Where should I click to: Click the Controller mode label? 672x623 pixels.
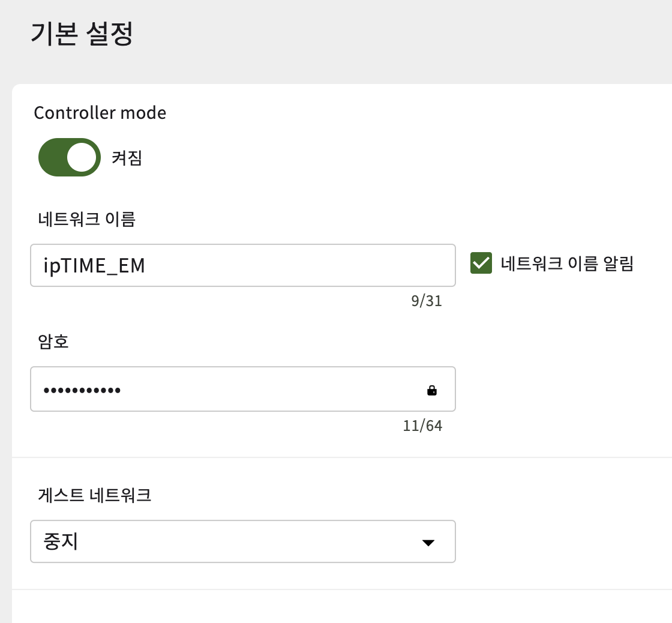tap(100, 113)
